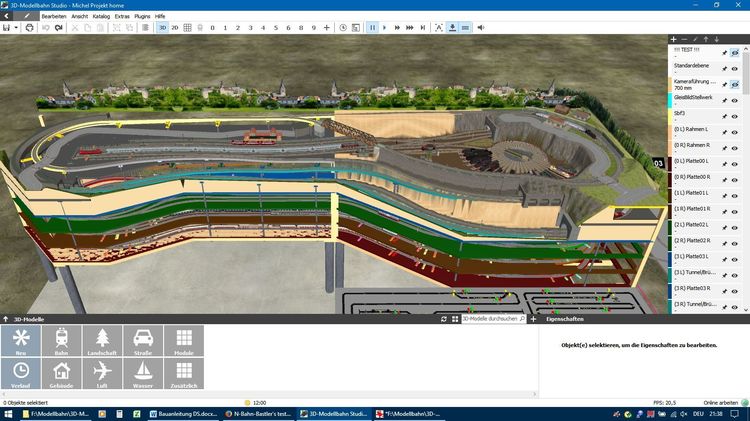Open the Ansicht menu
The height and width of the screenshot is (421, 750).
pos(80,16)
